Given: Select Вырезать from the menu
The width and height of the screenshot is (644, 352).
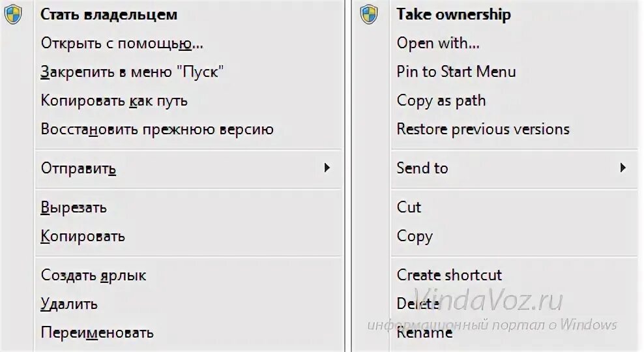Looking at the screenshot, I should point(74,208).
